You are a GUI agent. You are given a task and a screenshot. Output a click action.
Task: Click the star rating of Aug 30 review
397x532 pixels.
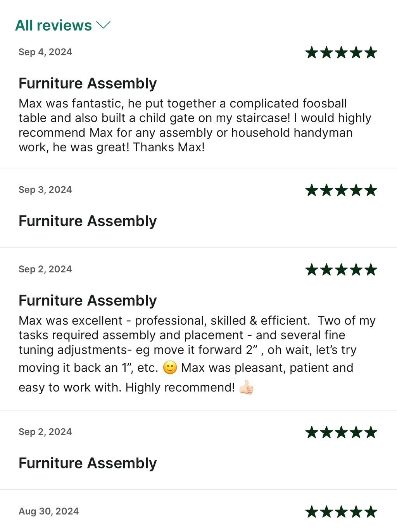tap(341, 511)
